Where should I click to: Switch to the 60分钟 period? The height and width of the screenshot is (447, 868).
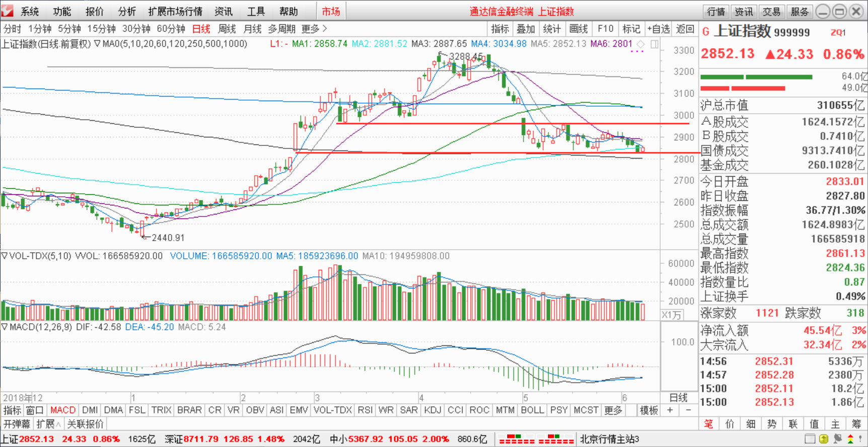(171, 29)
